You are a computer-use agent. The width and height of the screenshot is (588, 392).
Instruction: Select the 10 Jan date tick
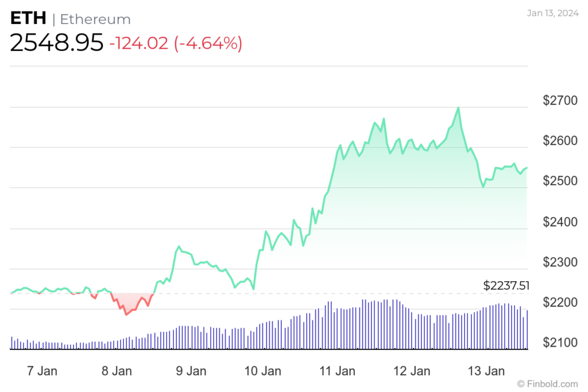point(263,371)
